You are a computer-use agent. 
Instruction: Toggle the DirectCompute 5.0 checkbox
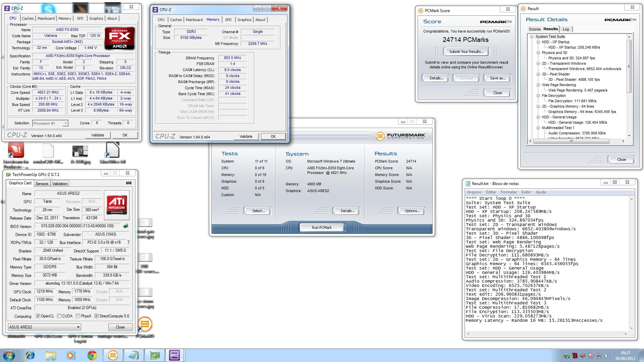click(96, 316)
